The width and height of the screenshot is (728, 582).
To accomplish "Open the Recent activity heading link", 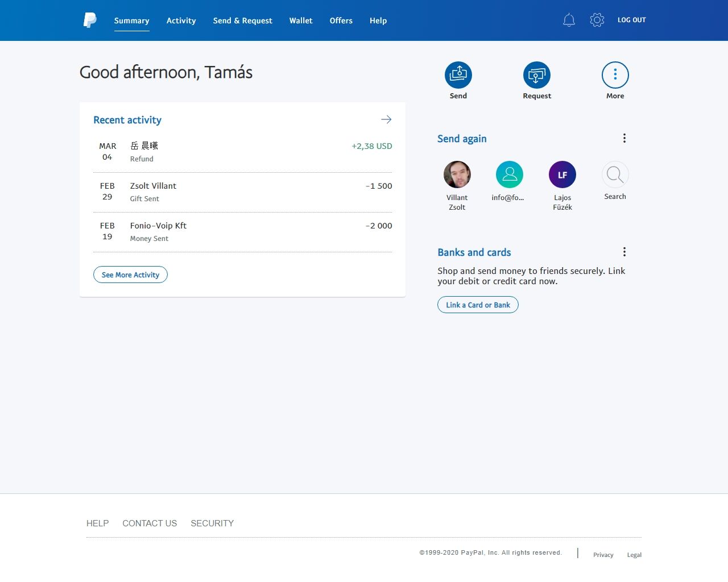I will click(127, 120).
